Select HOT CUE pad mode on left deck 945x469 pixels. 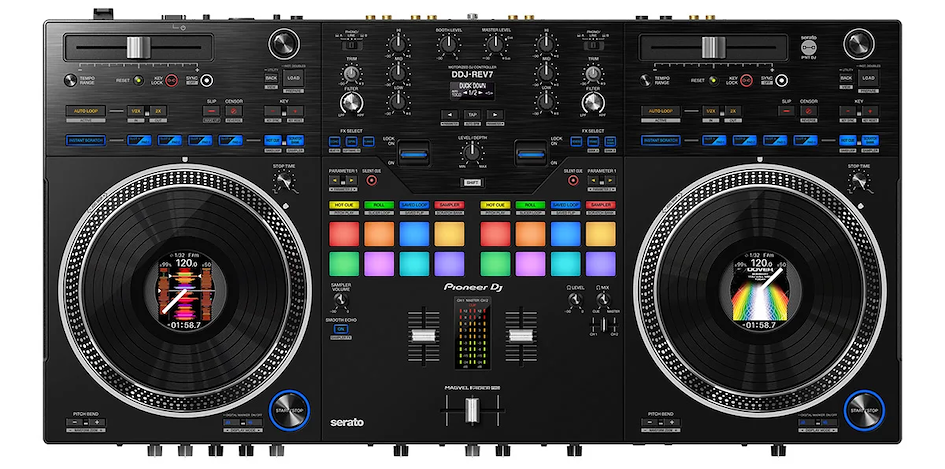click(344, 205)
